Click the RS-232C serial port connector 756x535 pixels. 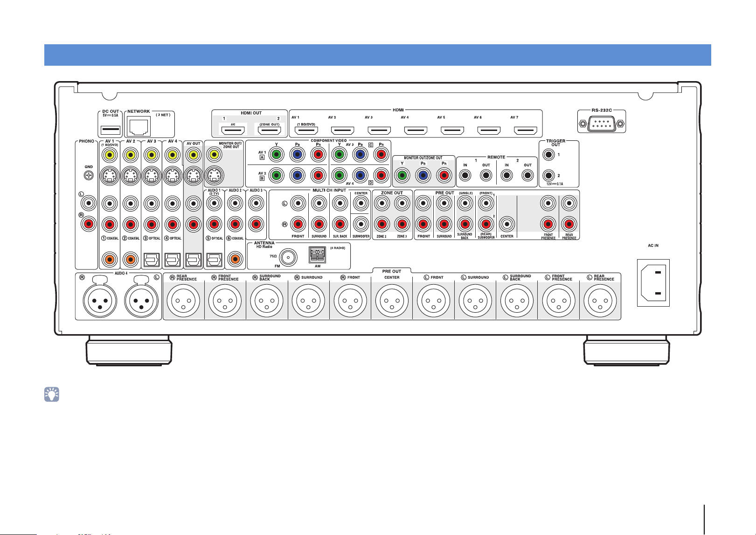pos(601,124)
